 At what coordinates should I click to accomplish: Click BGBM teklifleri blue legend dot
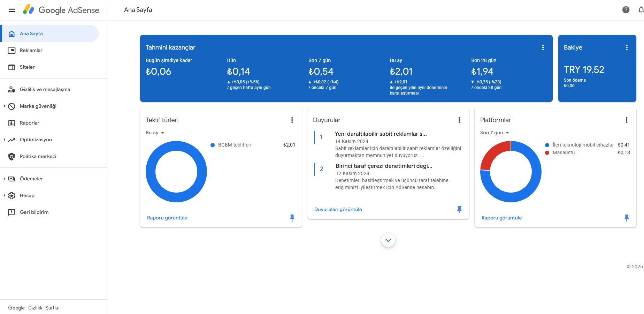point(213,145)
